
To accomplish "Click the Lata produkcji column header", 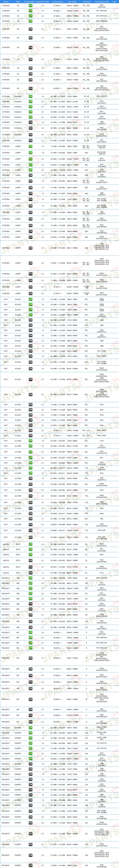I will coord(58,2).
